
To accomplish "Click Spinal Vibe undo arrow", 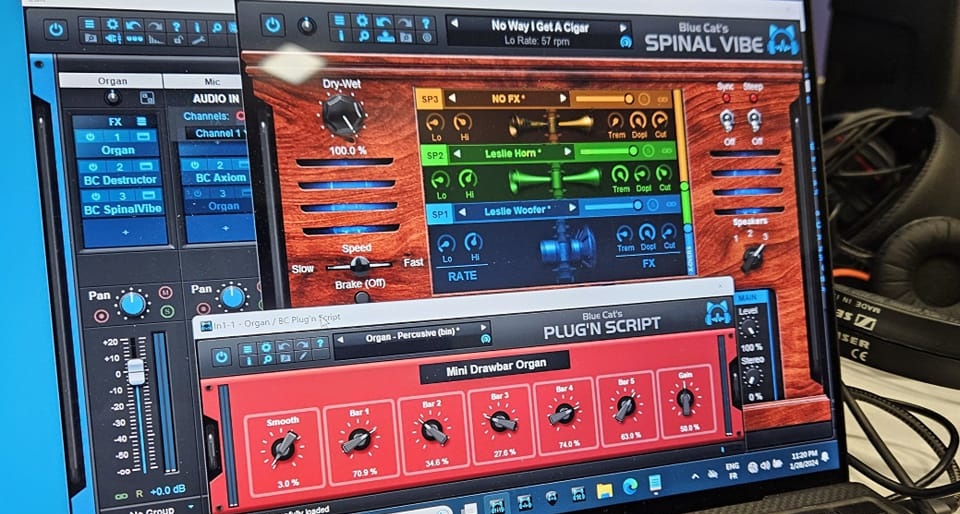I will (x=384, y=21).
